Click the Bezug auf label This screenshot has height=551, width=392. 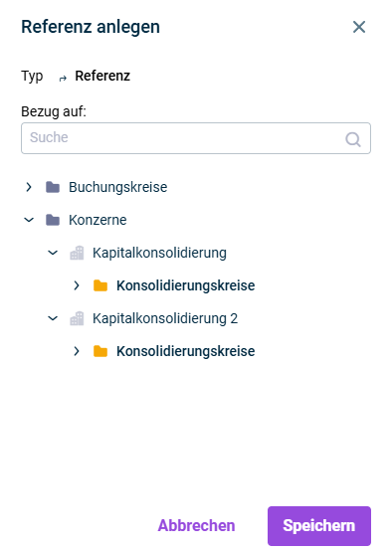54,111
